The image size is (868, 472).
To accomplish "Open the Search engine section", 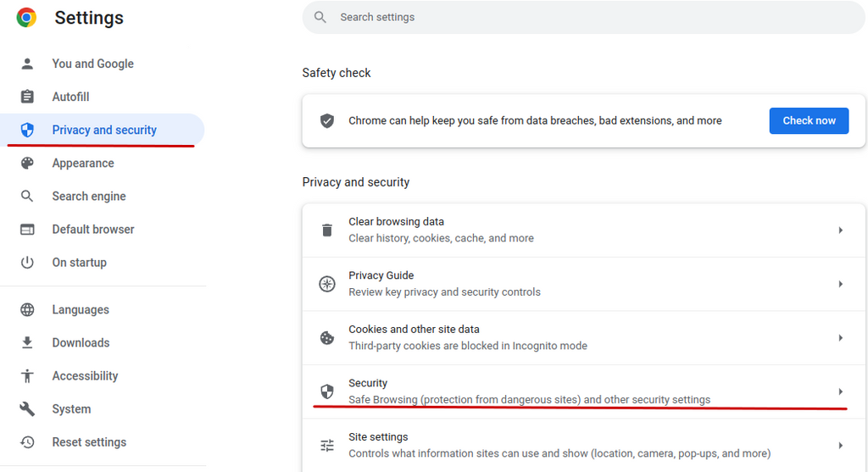I will [x=103, y=197].
